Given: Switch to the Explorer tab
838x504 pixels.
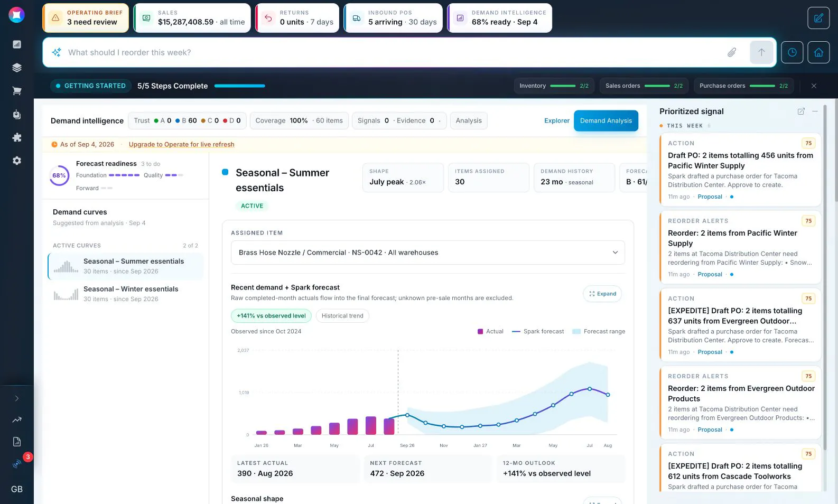Looking at the screenshot, I should pyautogui.click(x=557, y=120).
